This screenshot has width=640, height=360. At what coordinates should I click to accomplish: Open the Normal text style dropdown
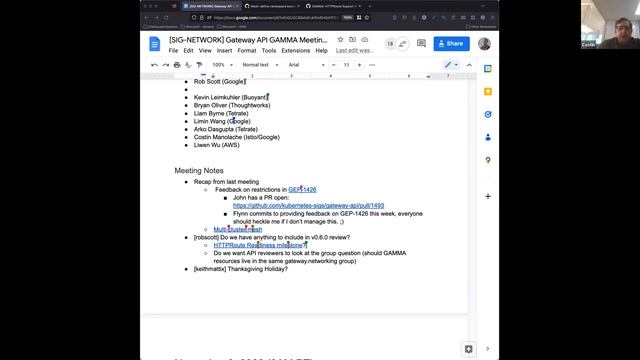point(260,65)
